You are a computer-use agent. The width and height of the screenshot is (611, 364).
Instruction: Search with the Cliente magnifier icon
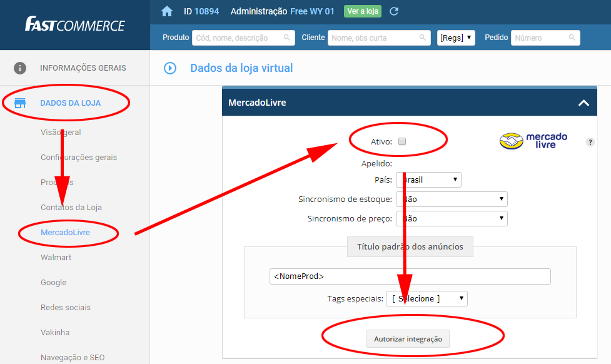[x=422, y=38]
